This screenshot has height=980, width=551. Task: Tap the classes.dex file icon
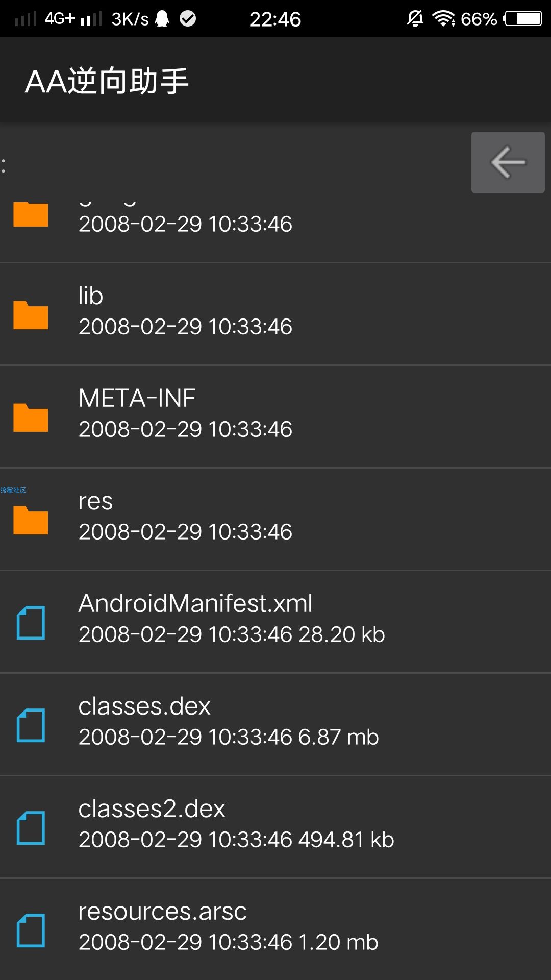pyautogui.click(x=31, y=725)
